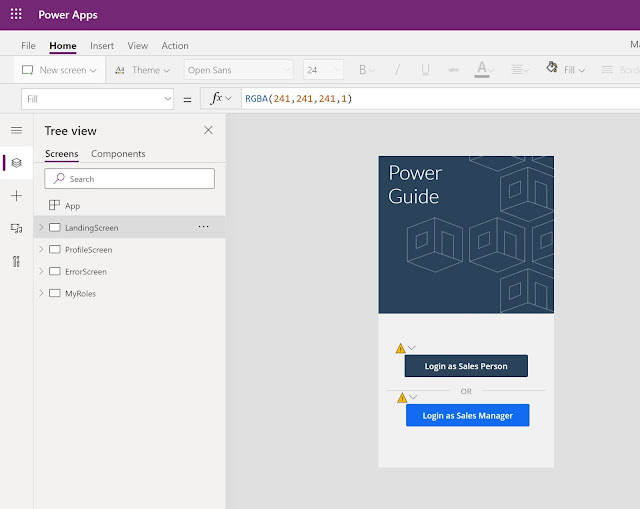
Task: Click warning icon above Sales Person button
Action: pos(400,348)
